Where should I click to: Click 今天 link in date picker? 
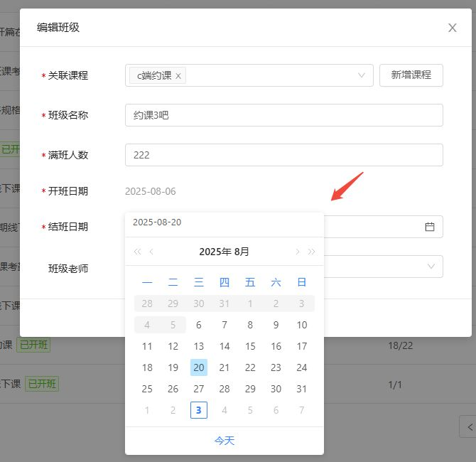(224, 441)
